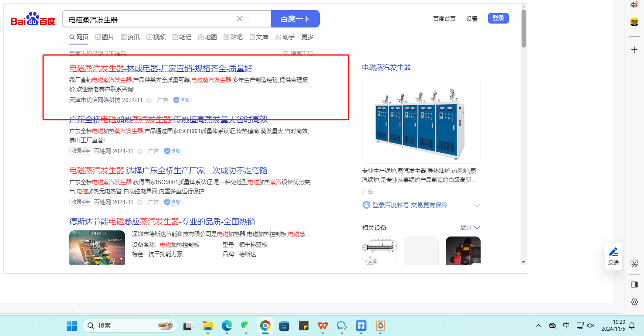
Task: Click 登录百度帐号 交易更有保障 link
Action: [x=410, y=205]
